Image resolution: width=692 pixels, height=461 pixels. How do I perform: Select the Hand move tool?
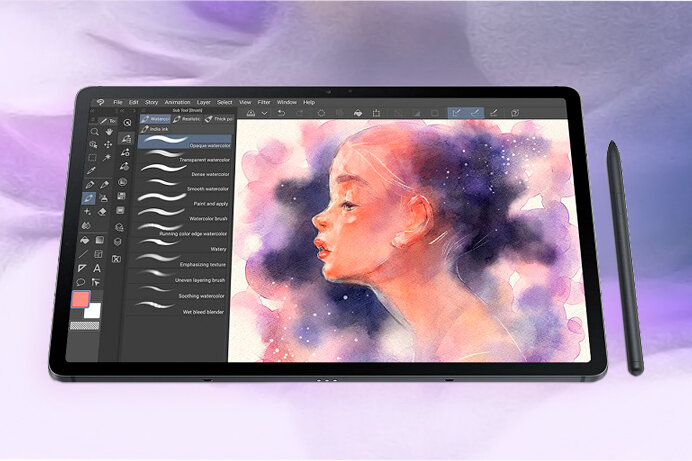[109, 131]
